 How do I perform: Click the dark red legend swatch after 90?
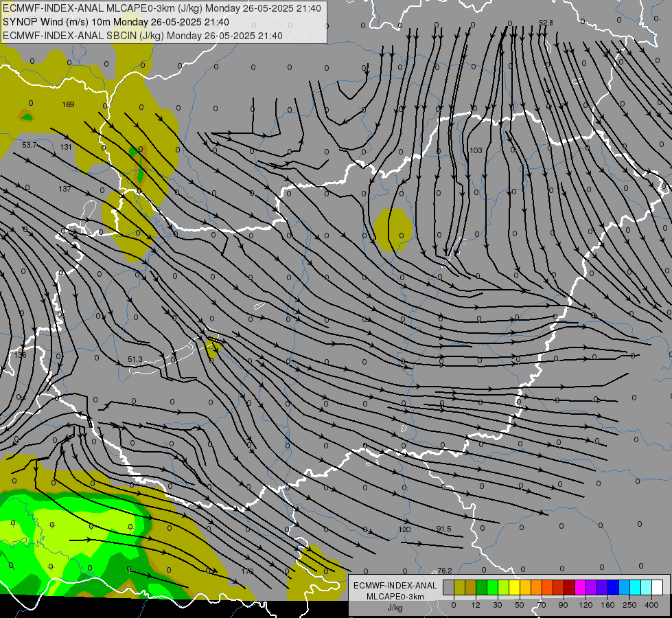coord(569,587)
